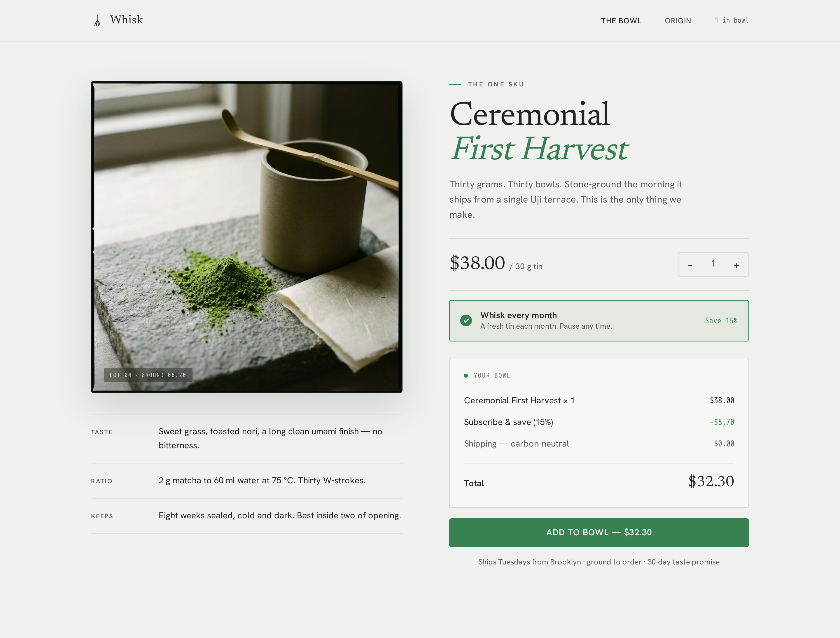The image size is (840, 638).
Task: Decrease the quantity with the minus button
Action: [690, 265]
